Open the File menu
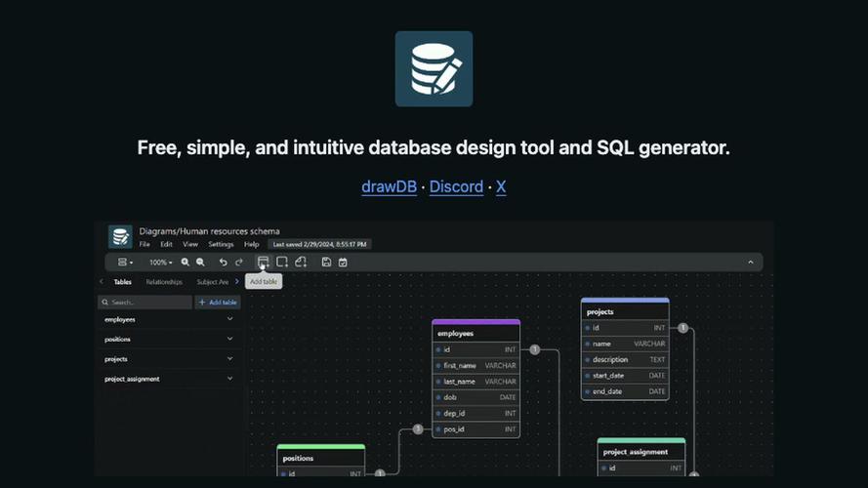 (145, 244)
